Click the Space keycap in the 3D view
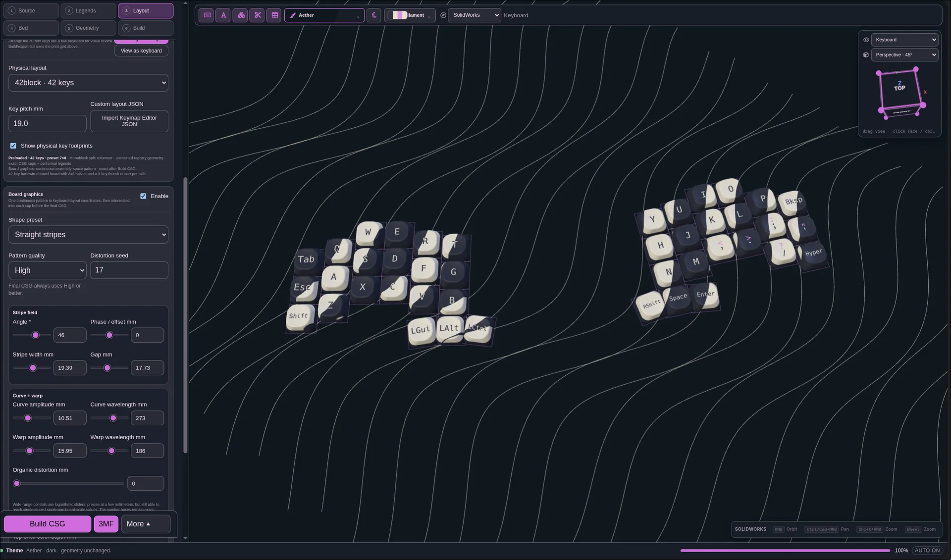 coord(678,298)
